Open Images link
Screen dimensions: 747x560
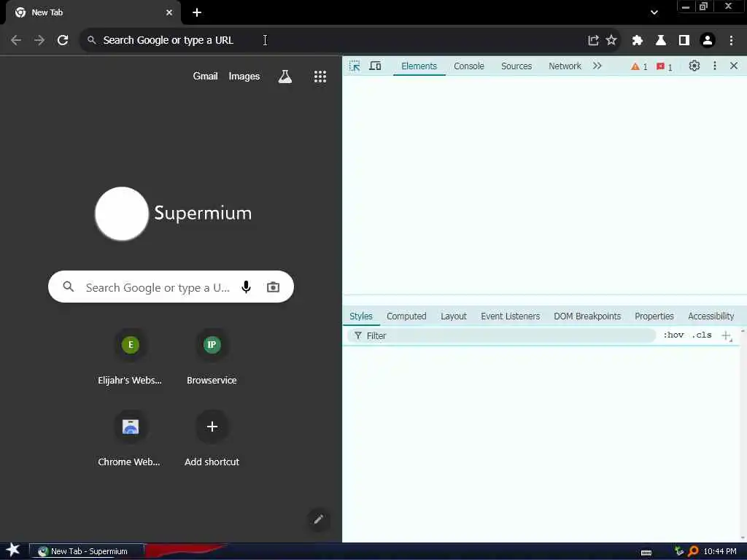point(244,76)
